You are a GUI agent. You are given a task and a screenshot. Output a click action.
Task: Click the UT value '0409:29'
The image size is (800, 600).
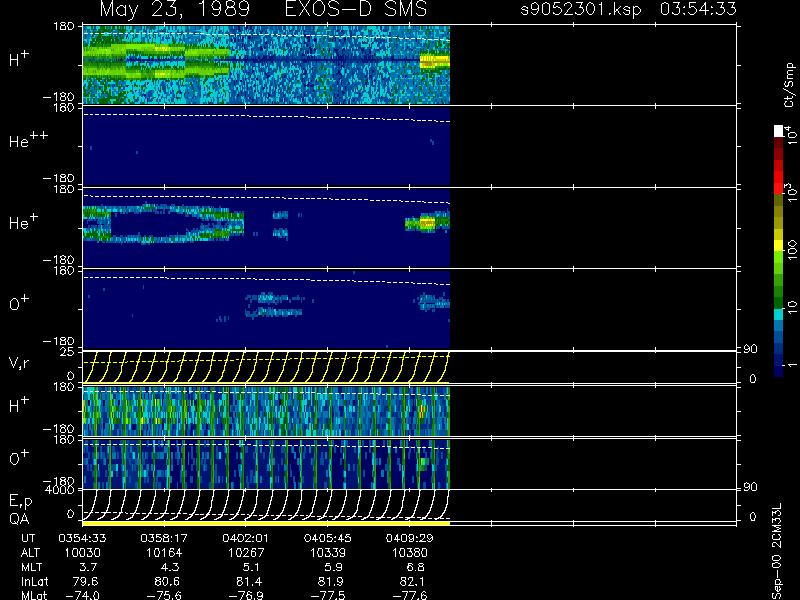tap(409, 538)
